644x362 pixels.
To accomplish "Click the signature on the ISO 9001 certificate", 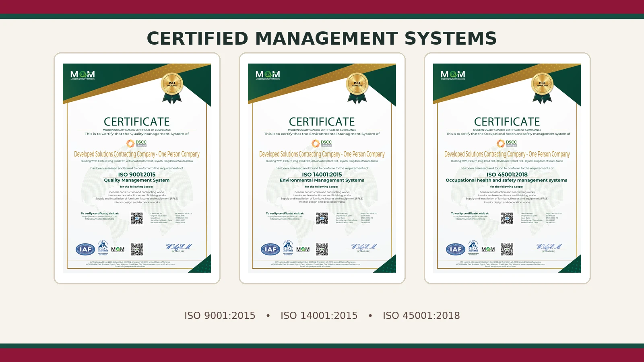I will coord(178,247).
